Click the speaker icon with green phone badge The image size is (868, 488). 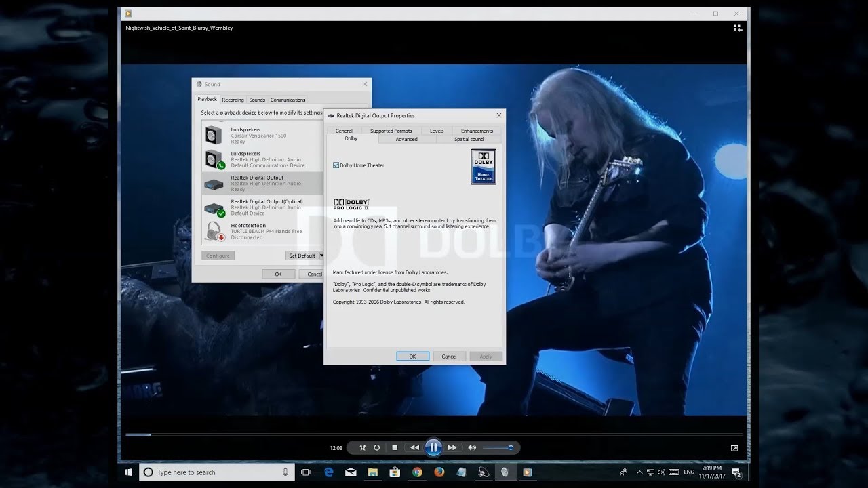click(x=214, y=159)
